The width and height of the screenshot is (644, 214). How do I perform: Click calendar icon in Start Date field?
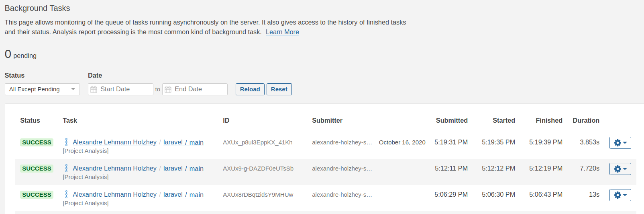(x=94, y=89)
